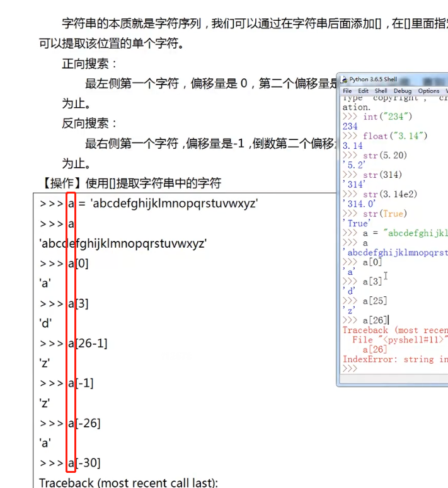Viewport: 448px width, 488px height.
Task: Click the red 'Traceback (most recen' line in shell
Action: 395,330
